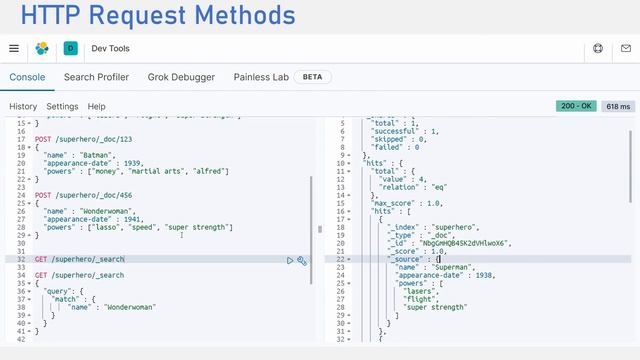Click the "skipped" : 0 output line

[x=399, y=139]
